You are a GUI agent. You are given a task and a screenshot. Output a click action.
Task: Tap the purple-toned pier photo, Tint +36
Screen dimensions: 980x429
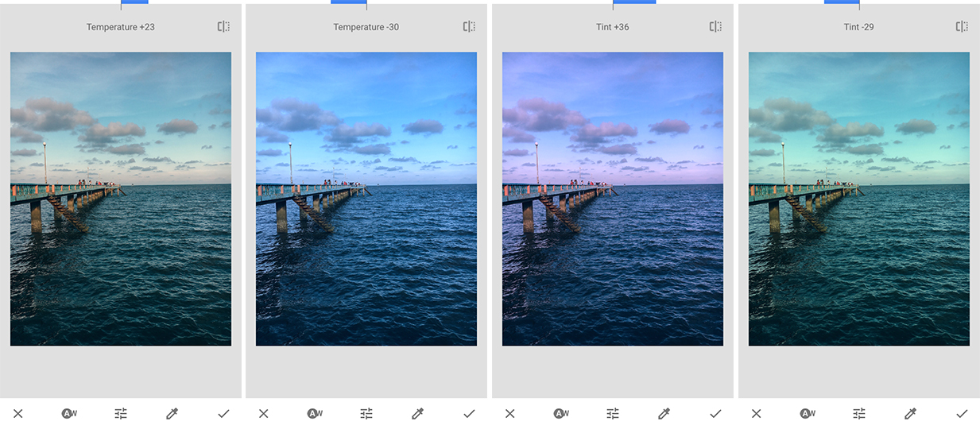[613, 199]
